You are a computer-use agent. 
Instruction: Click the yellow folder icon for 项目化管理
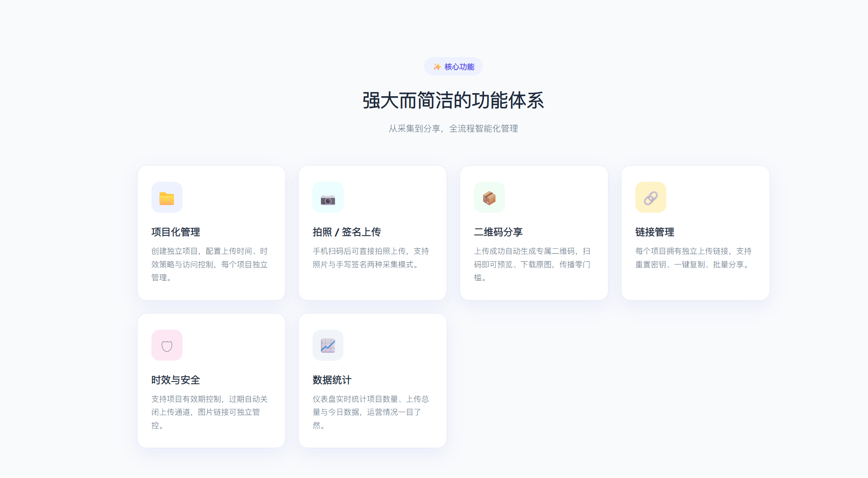(x=167, y=197)
